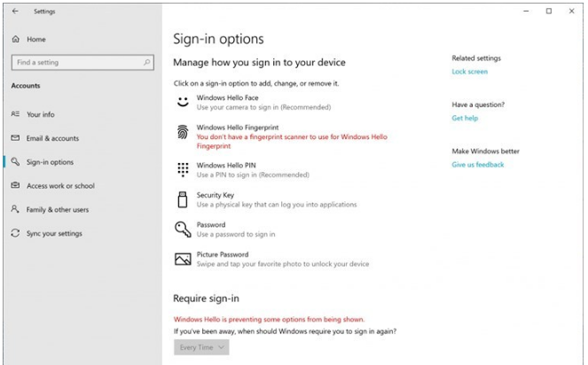Click the Get help link

[465, 118]
